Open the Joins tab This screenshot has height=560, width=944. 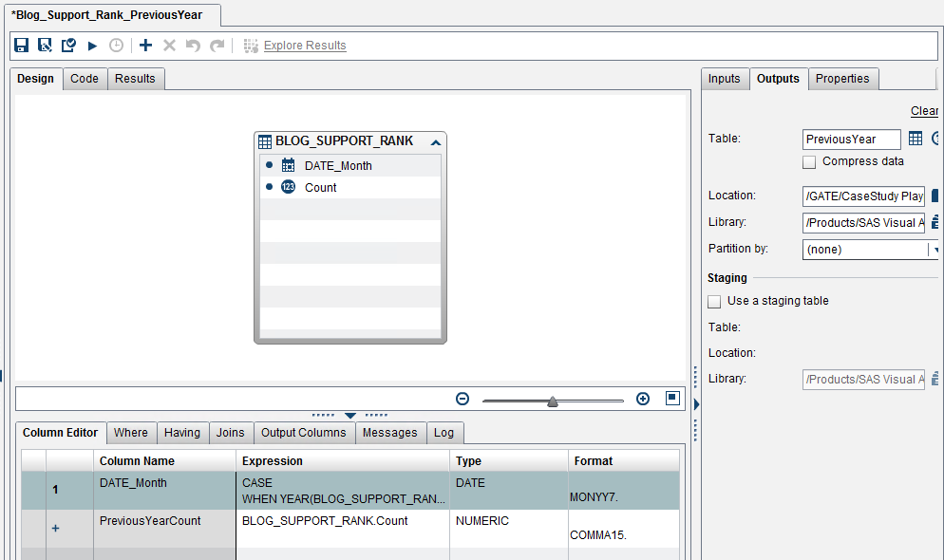click(x=231, y=433)
